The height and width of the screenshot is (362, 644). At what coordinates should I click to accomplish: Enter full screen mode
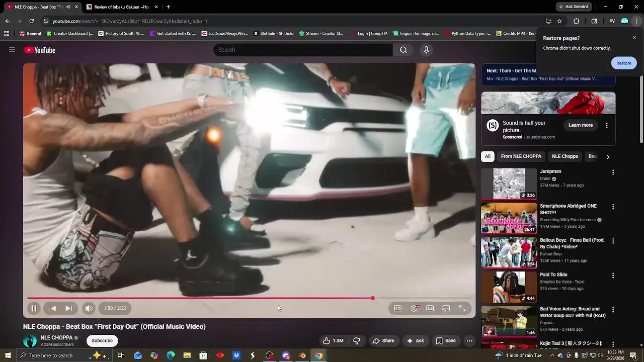coord(462,308)
